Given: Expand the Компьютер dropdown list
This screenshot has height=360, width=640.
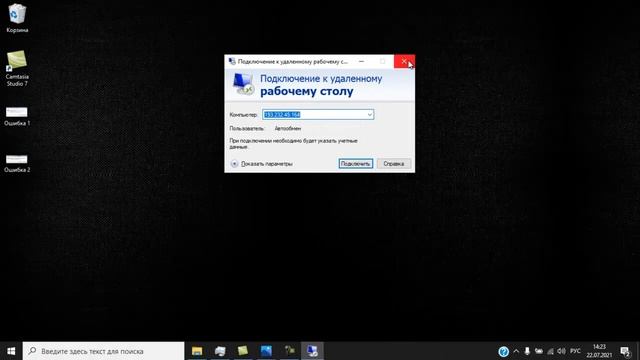Looking at the screenshot, I should click(370, 115).
